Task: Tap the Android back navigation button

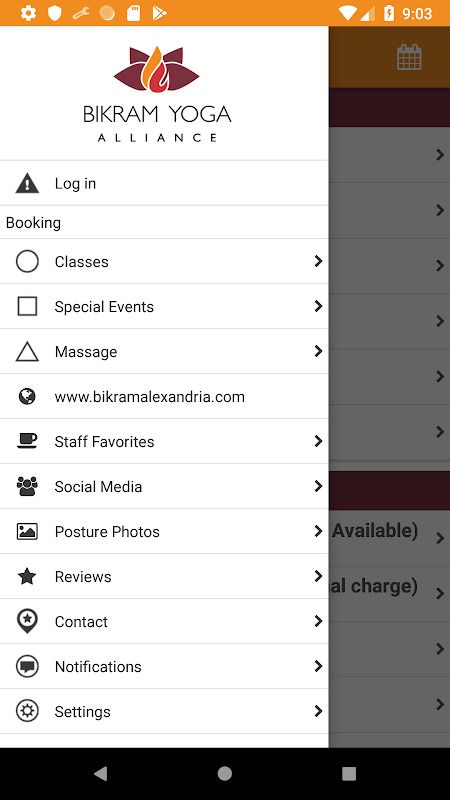Action: pyautogui.click(x=101, y=773)
